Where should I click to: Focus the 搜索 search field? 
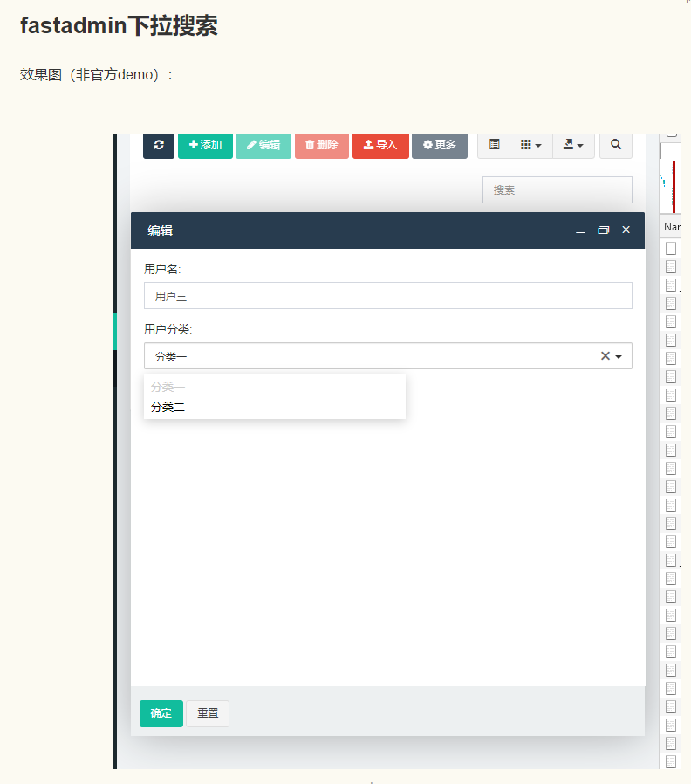(558, 190)
